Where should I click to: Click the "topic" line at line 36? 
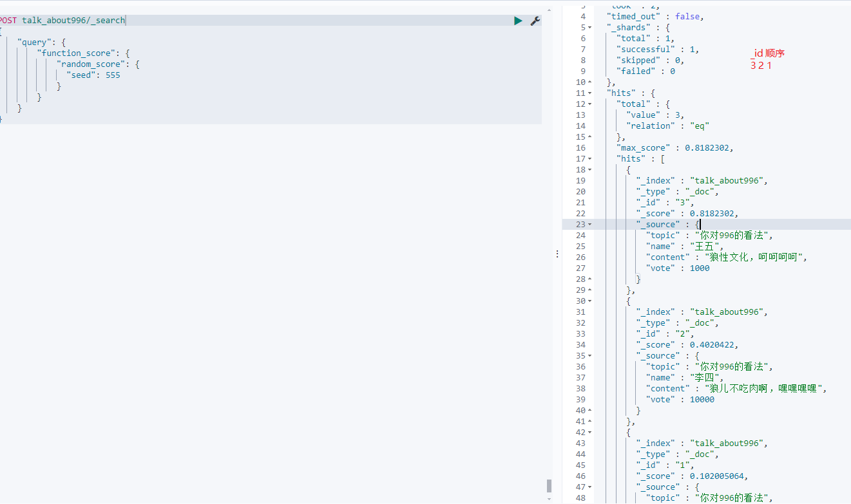(709, 367)
